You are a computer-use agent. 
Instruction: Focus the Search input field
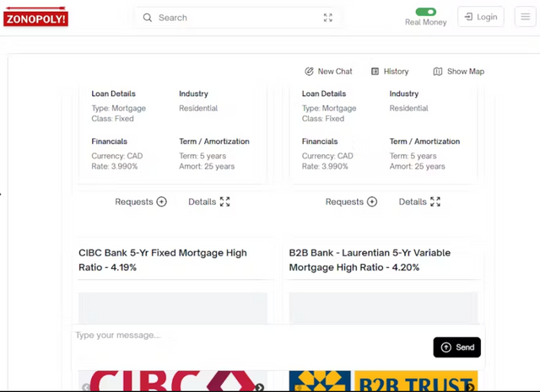[238, 18]
